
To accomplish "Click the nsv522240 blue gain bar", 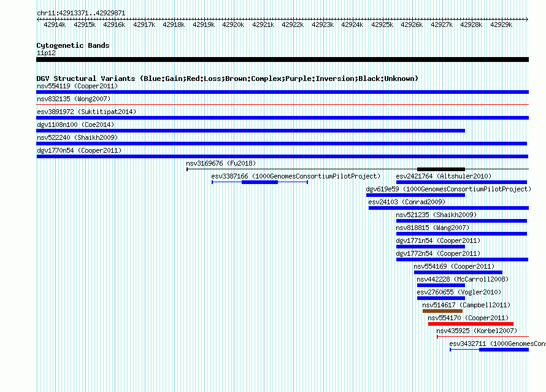I will click(x=282, y=144).
